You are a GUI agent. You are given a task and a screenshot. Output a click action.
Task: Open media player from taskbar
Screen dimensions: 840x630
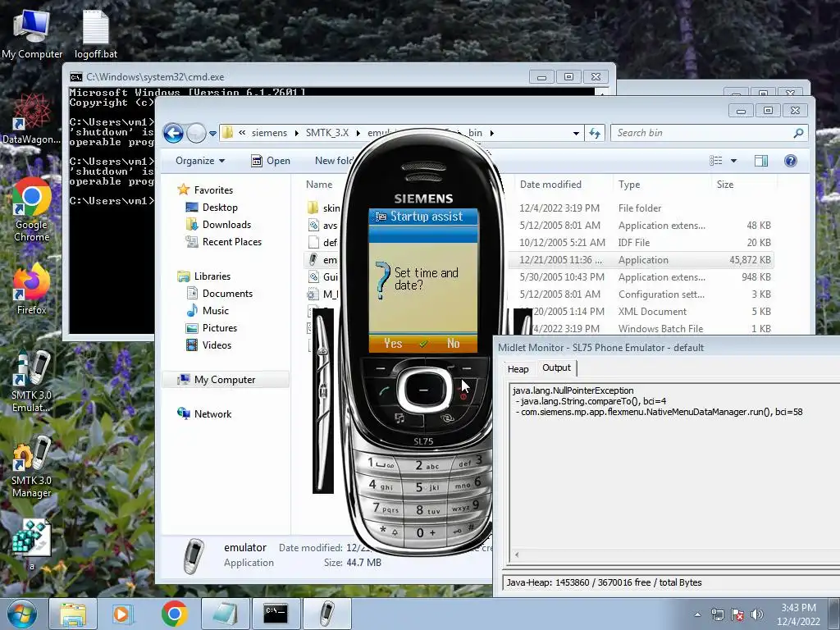pyautogui.click(x=121, y=614)
